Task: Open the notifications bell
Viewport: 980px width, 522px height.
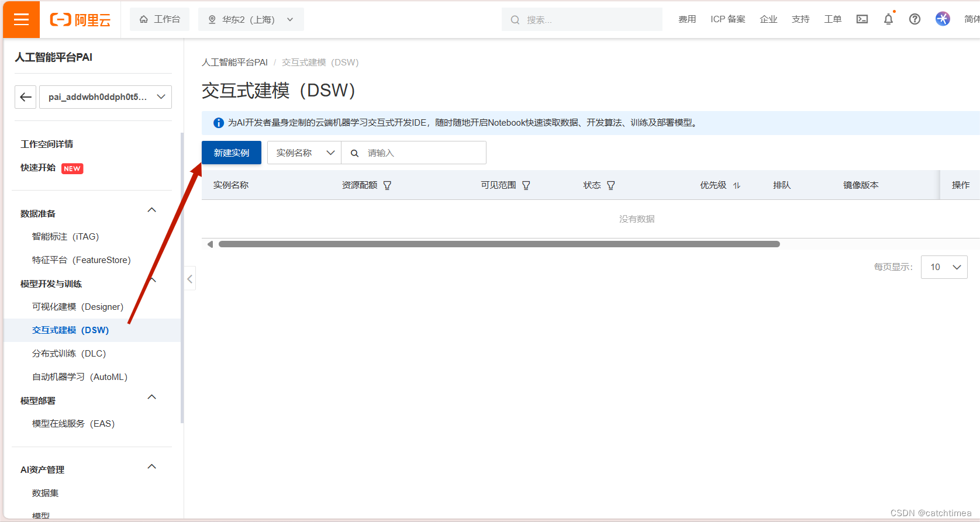Action: pos(888,19)
